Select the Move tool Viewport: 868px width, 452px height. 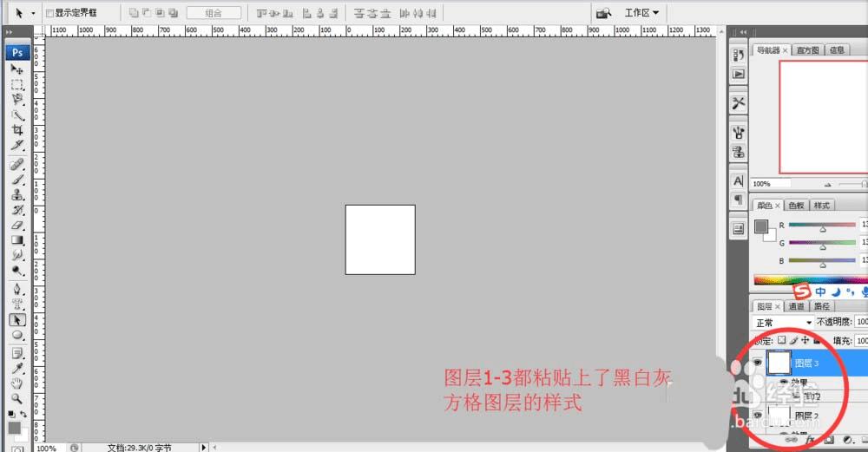click(x=17, y=69)
